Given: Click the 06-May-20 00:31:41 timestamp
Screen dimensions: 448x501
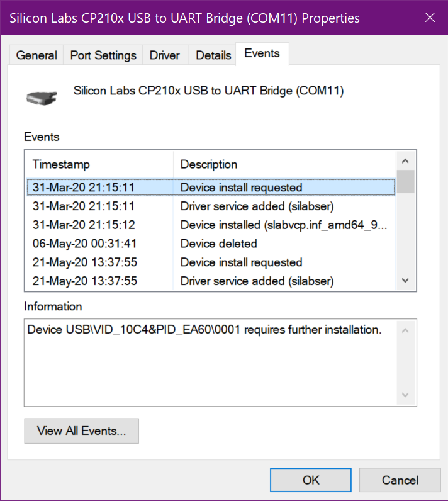Looking at the screenshot, I should (x=84, y=244).
